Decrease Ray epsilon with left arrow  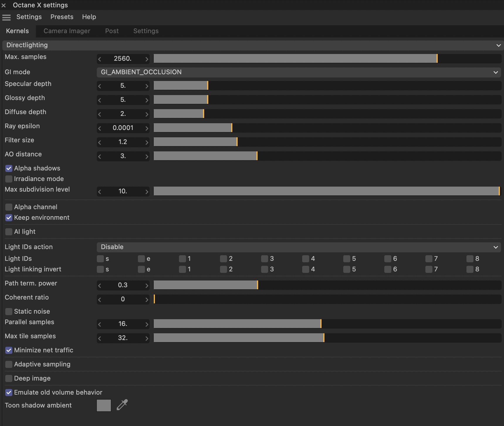(x=100, y=128)
